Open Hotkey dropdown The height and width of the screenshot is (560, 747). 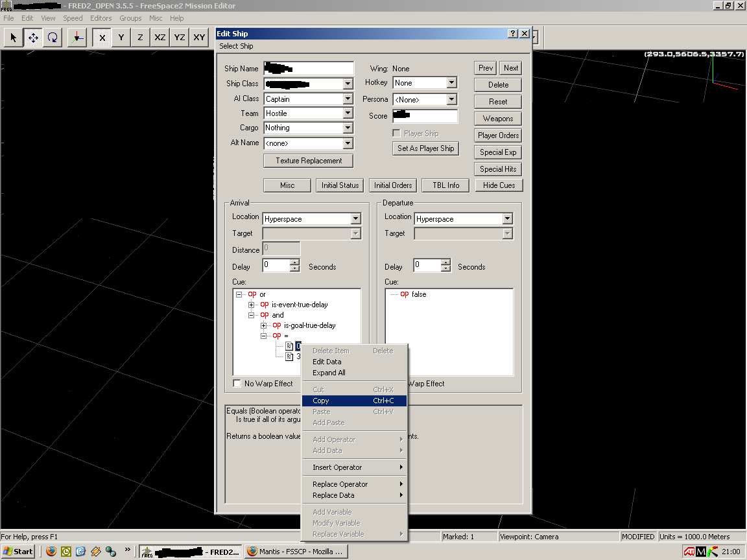[x=451, y=83]
